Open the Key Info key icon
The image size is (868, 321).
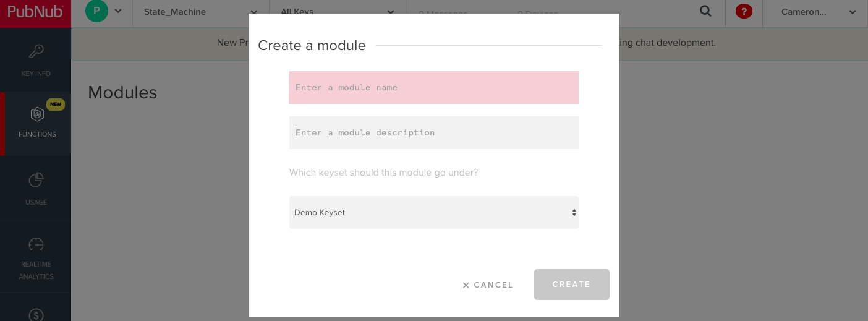point(36,51)
